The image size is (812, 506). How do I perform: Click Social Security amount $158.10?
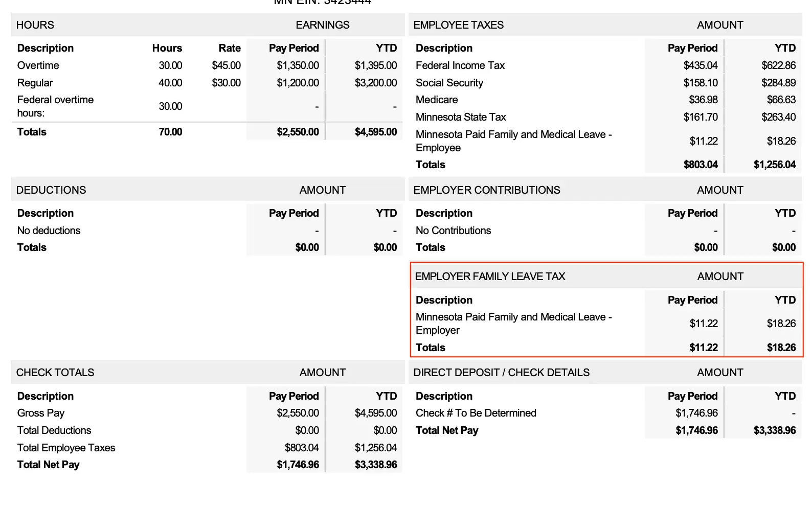701,83
